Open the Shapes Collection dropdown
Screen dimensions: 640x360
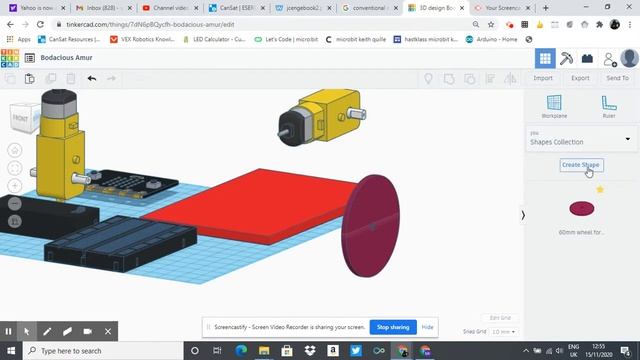click(x=581, y=139)
